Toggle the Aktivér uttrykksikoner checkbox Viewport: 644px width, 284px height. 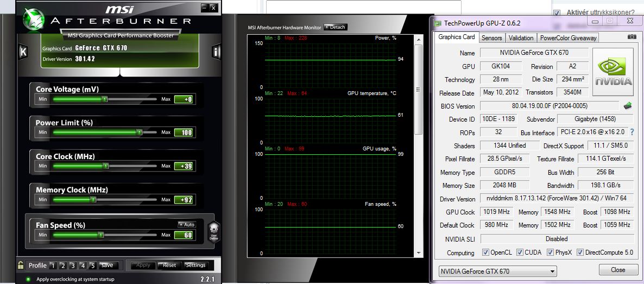click(x=557, y=12)
